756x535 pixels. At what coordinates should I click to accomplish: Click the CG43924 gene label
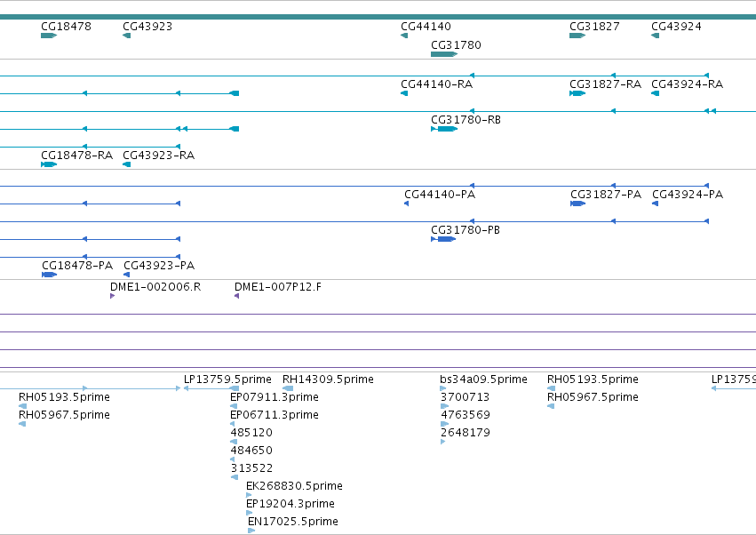[676, 26]
